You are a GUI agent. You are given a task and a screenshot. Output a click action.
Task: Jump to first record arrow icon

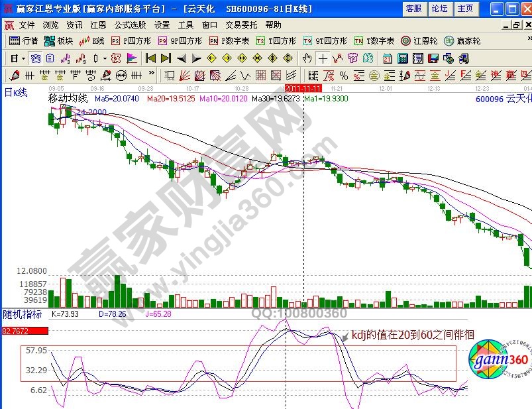(x=150, y=58)
